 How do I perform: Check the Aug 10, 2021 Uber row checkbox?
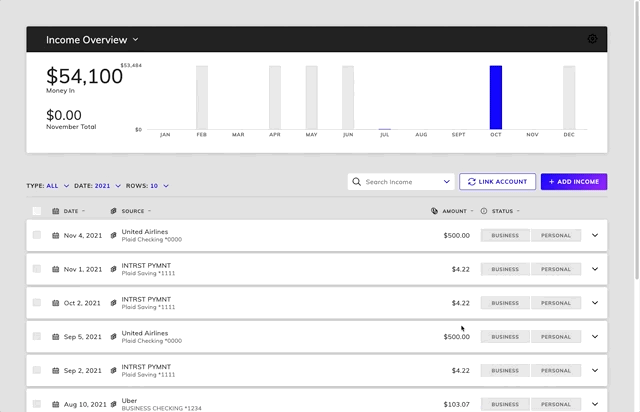point(37,404)
